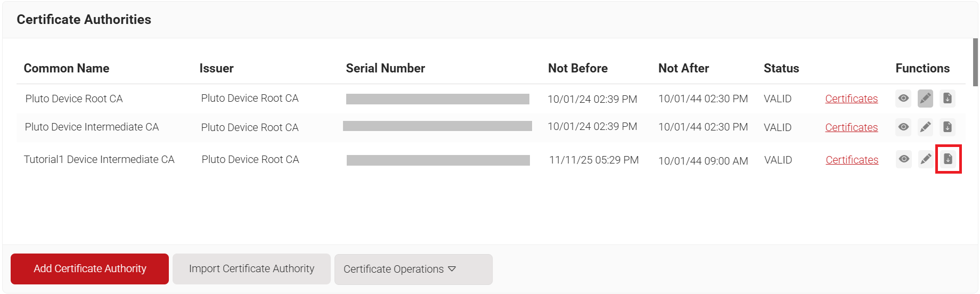Click the Certificate Operations arrow
Image resolution: width=980 pixels, height=294 pixels.
452,269
